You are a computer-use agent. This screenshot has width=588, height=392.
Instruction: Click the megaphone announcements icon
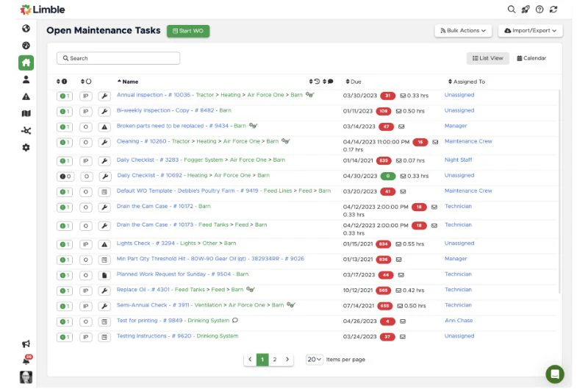[26, 343]
